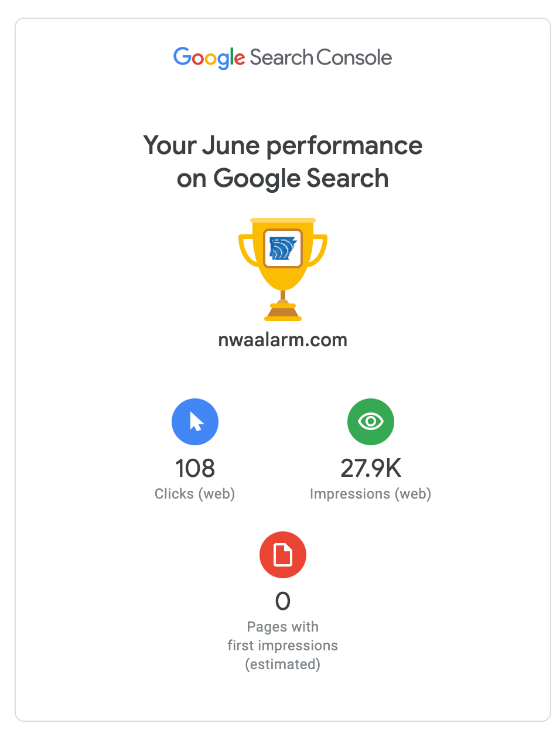560x730 pixels.
Task: Click the 0 pages count
Action: click(283, 601)
